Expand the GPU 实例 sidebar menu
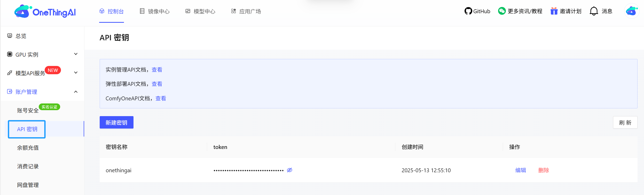The image size is (644, 195). [76, 54]
